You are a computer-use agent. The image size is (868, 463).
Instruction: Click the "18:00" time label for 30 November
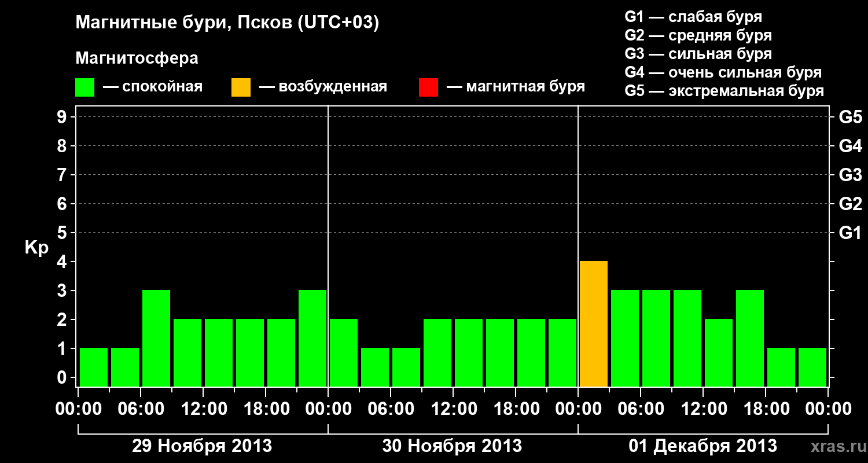(516, 409)
